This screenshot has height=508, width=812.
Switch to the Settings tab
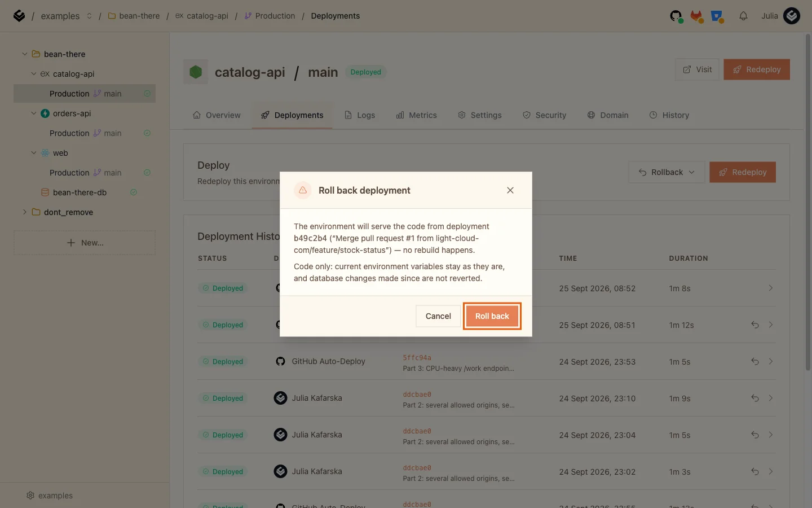pos(480,115)
